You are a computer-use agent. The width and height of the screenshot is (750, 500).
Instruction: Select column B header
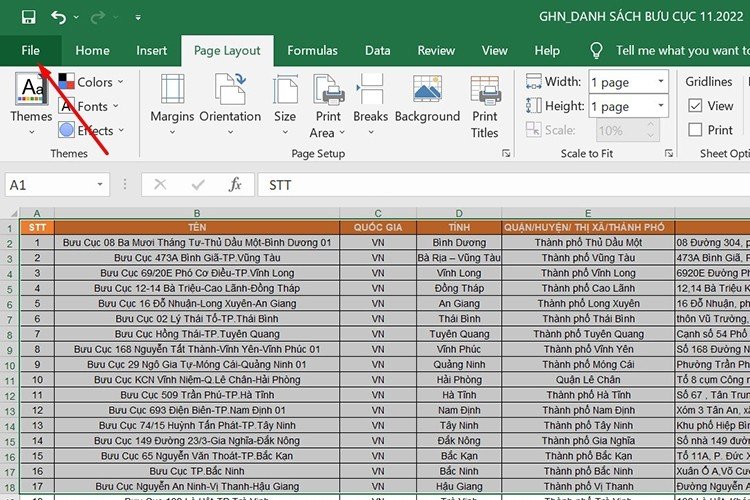197,213
